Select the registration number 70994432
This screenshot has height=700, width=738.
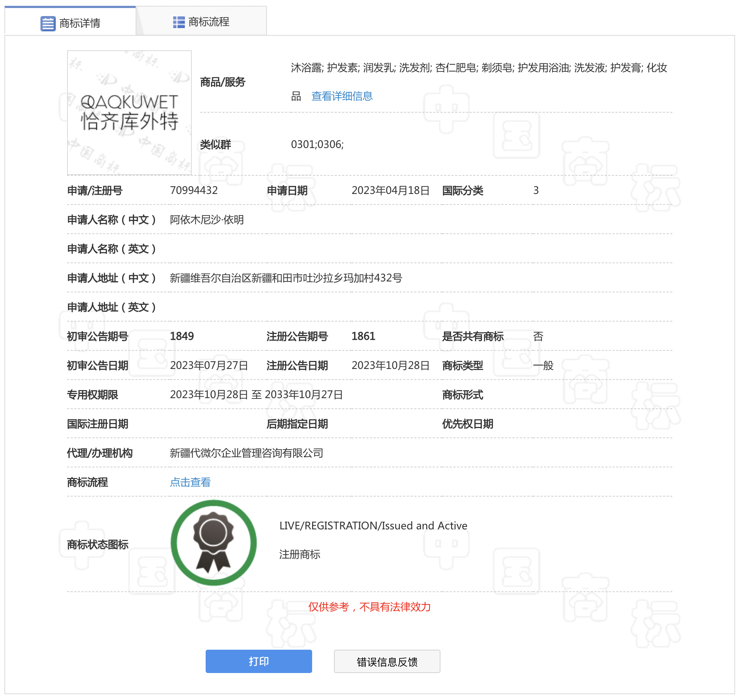click(x=194, y=190)
